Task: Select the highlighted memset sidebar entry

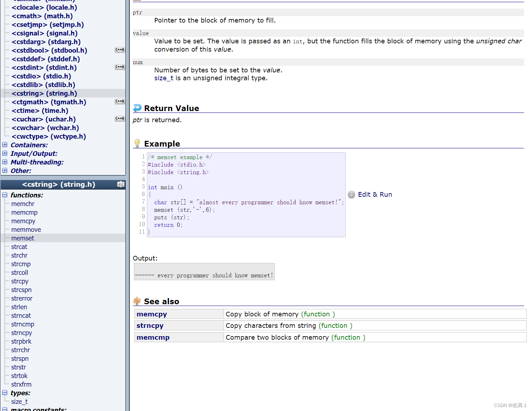Action: [x=23, y=238]
